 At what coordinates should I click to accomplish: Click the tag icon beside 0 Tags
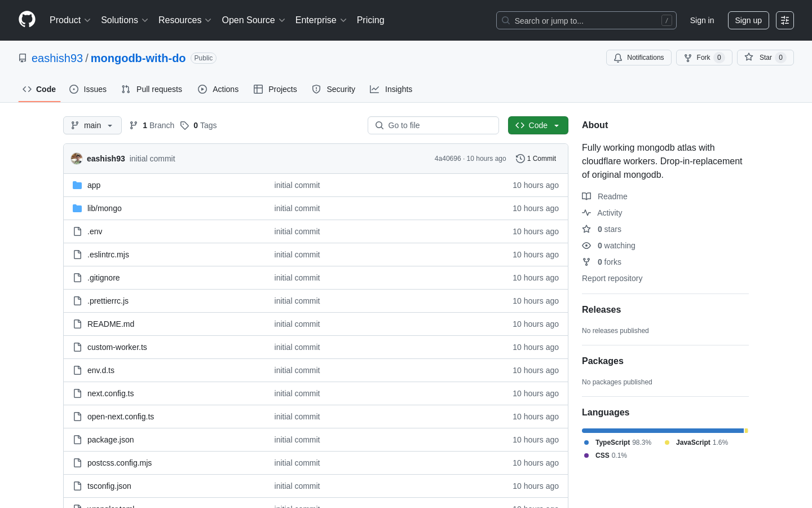pyautogui.click(x=184, y=125)
